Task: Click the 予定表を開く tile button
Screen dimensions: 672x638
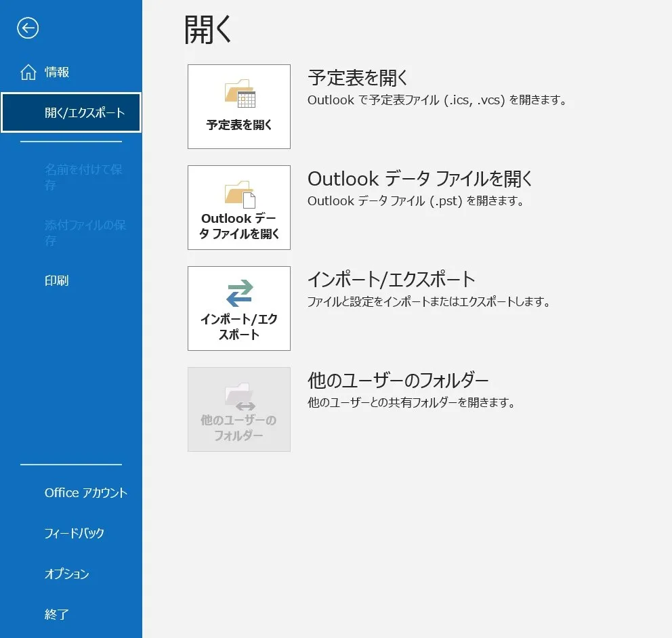Action: point(239,107)
